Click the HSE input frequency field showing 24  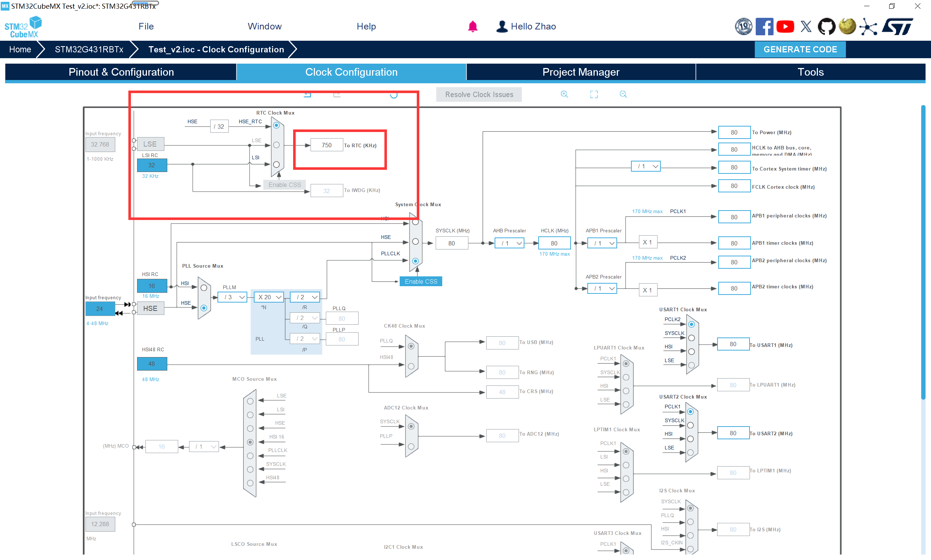[100, 309]
